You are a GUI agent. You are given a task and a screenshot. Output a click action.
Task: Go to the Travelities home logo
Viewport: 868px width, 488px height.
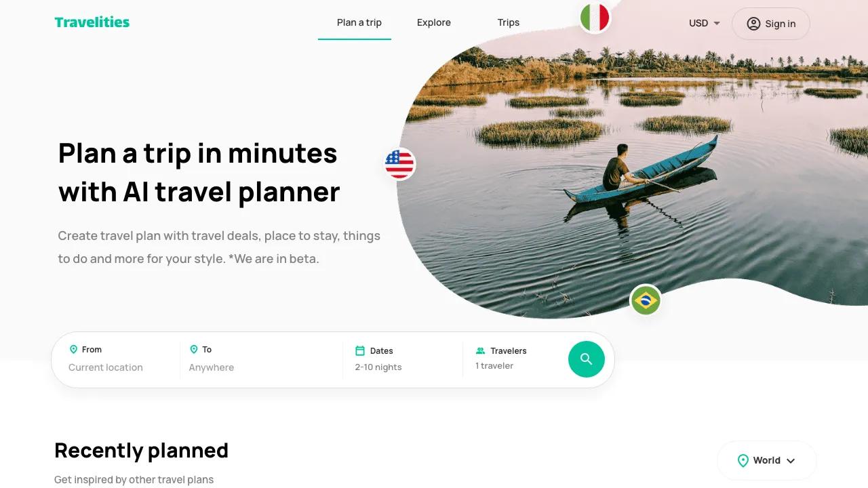point(92,22)
